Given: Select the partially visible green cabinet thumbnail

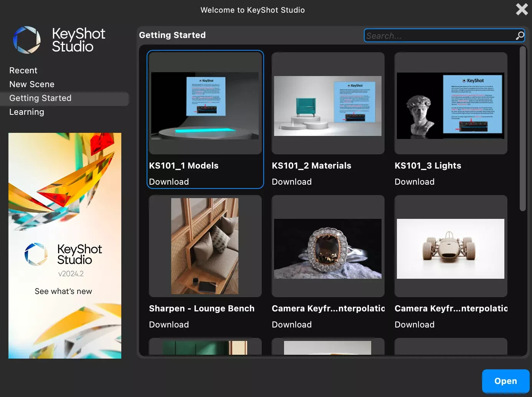Looking at the screenshot, I should (205, 347).
